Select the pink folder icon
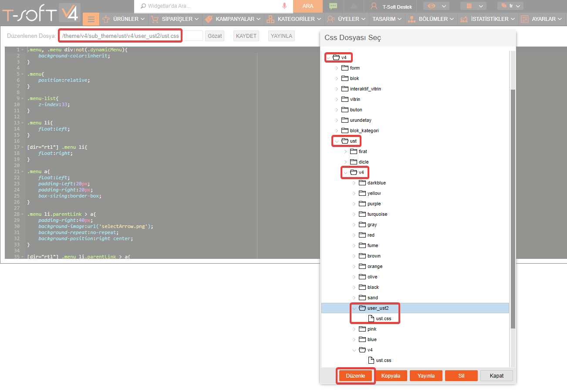Image resolution: width=567 pixels, height=392 pixels. pyautogui.click(x=362, y=329)
